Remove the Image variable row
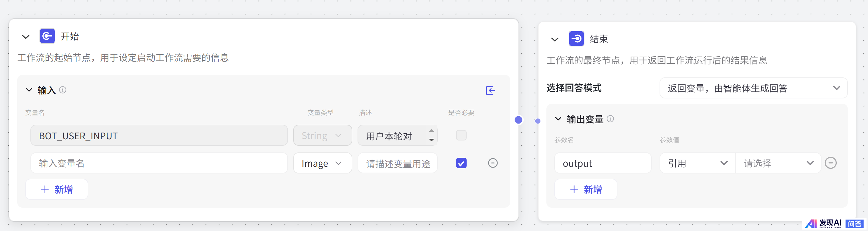Screen dimensions: 868x231 point(493,163)
